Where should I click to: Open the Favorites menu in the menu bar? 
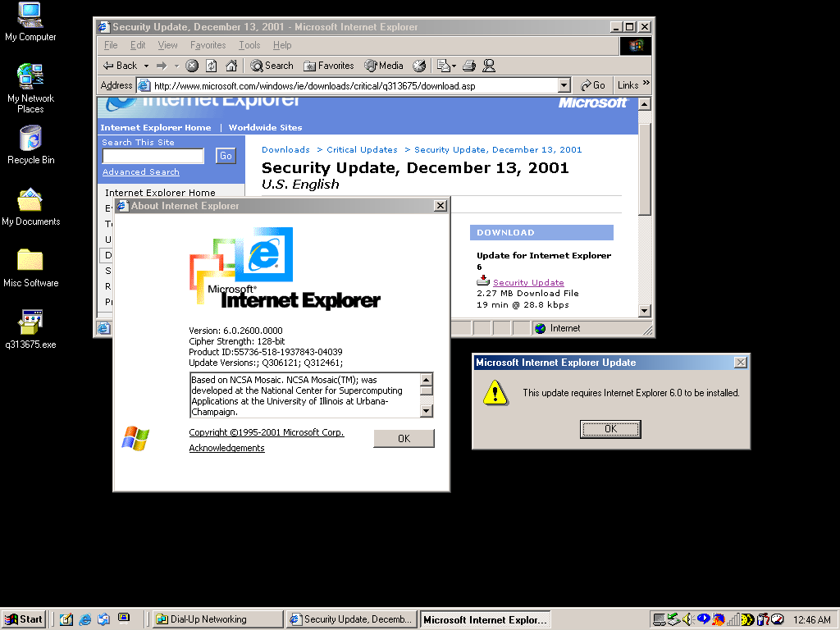(208, 45)
